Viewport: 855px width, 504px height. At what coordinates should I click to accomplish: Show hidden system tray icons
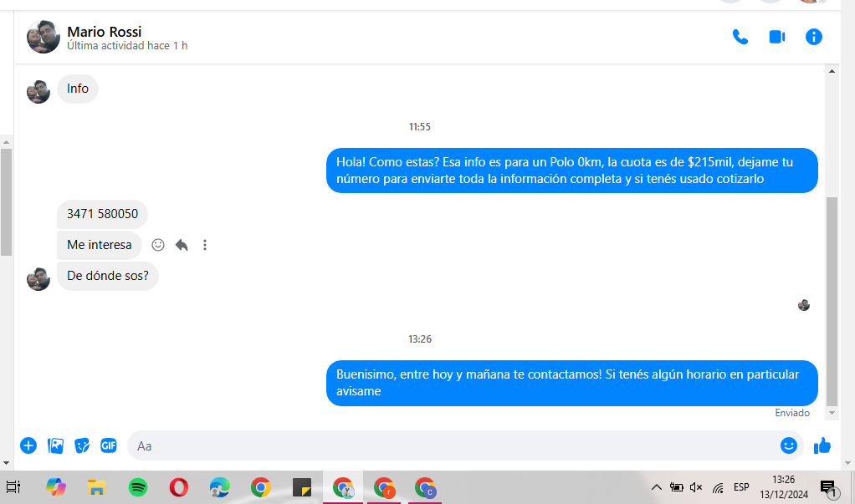tap(657, 487)
